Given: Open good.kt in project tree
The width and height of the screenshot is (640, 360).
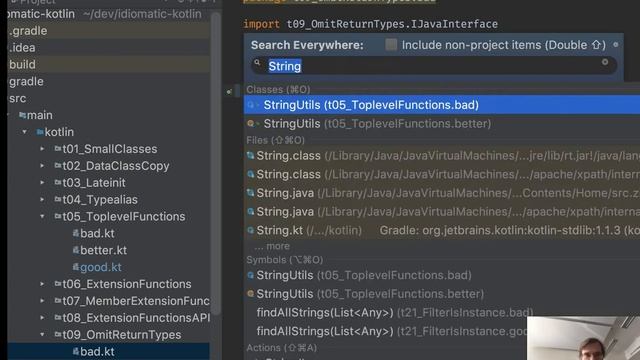Looking at the screenshot, I should 100,267.
